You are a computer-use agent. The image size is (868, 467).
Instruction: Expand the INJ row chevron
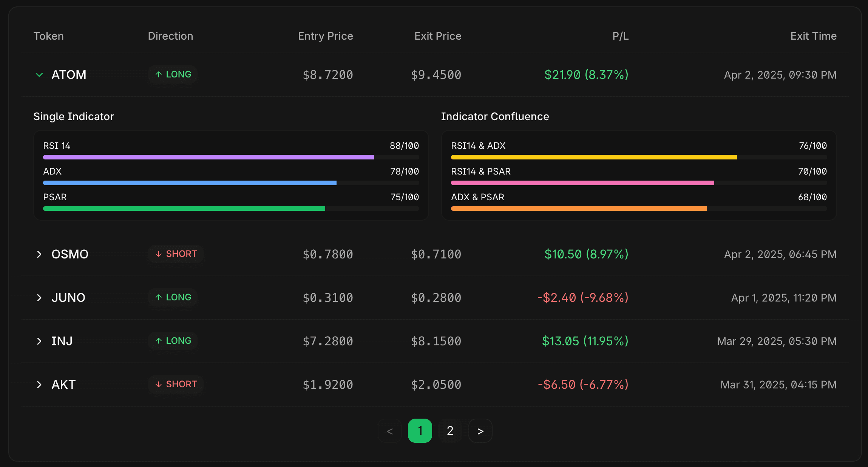39,341
